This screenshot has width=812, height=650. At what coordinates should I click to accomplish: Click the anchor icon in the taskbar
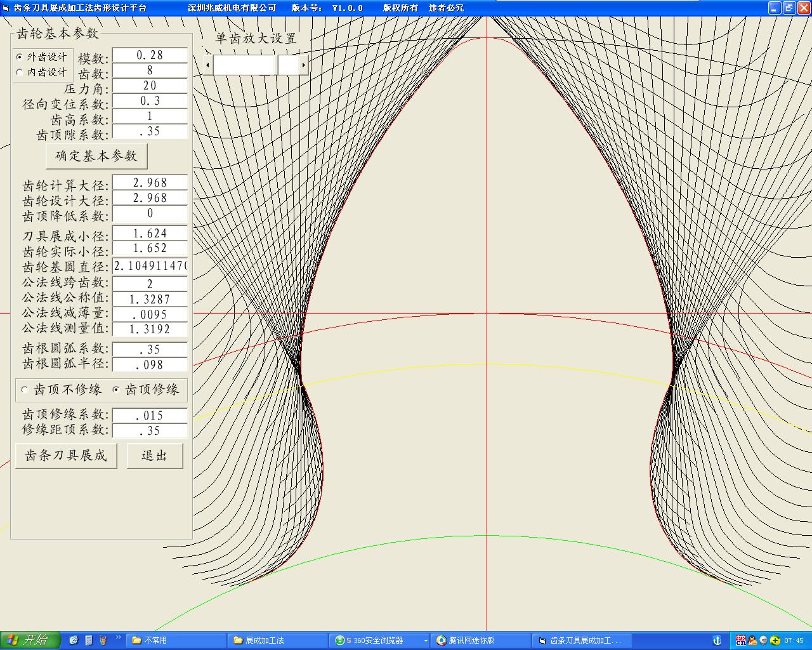pos(717,640)
